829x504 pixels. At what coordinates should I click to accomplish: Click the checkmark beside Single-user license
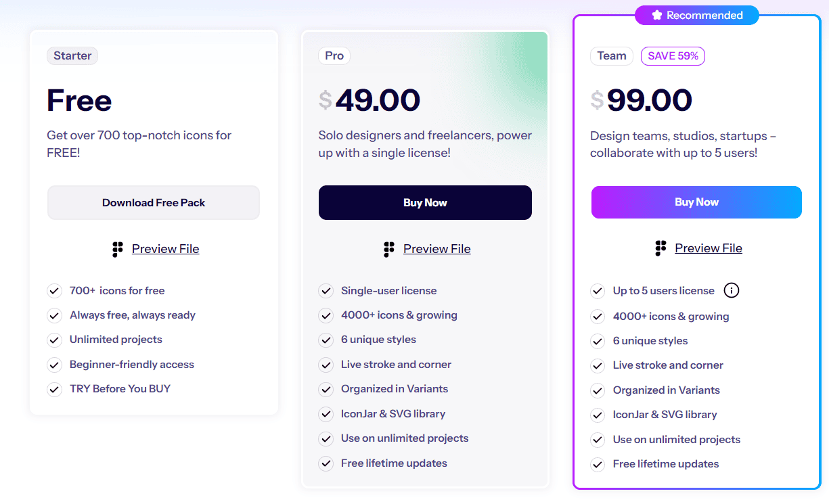[326, 290]
